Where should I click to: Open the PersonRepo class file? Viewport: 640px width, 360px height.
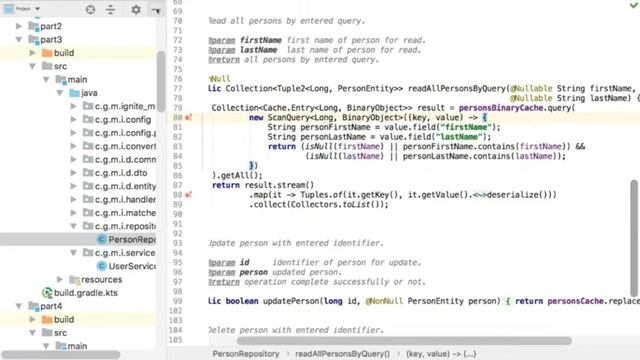pyautogui.click(x=132, y=240)
